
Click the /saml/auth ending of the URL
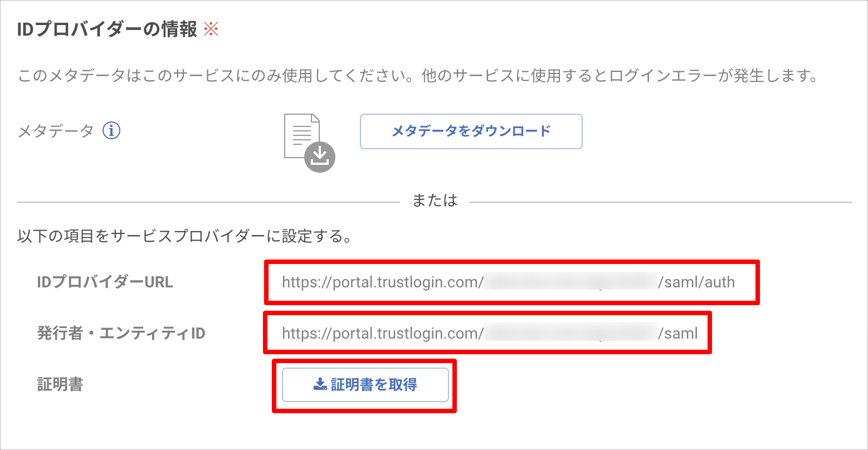tap(696, 282)
